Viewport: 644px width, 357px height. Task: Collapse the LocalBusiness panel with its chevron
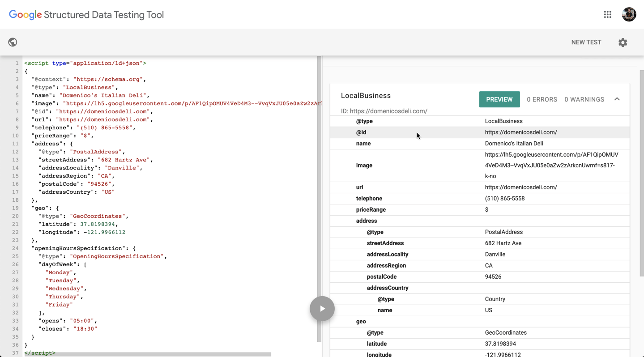[617, 99]
